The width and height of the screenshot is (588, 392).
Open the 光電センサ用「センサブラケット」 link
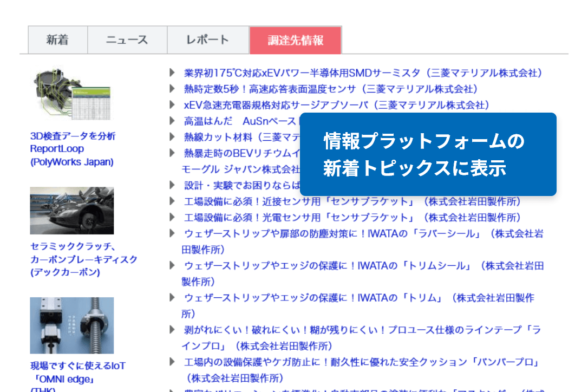pyautogui.click(x=352, y=218)
